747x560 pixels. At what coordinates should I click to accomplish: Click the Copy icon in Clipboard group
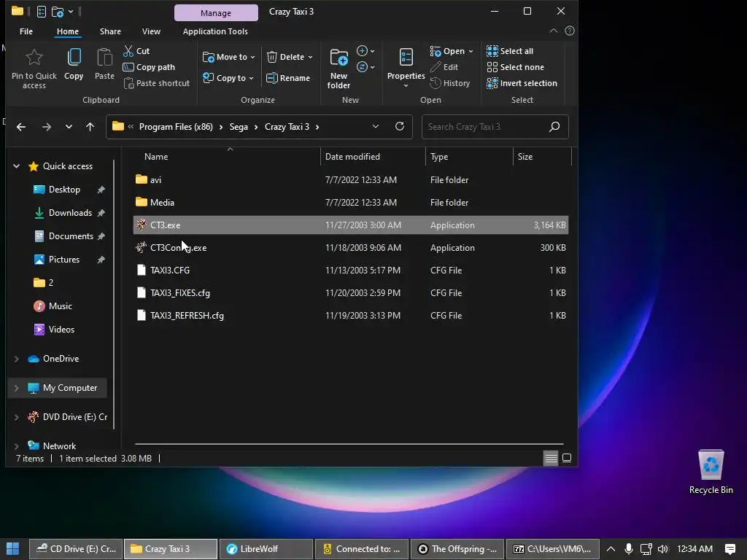(74, 58)
